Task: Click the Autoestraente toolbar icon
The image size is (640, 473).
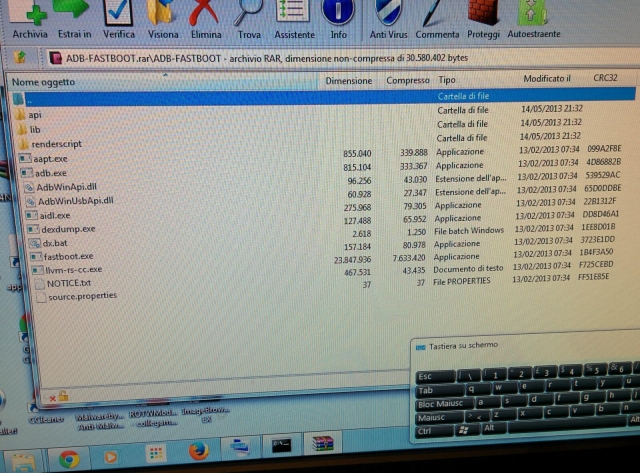Action: [x=533, y=18]
